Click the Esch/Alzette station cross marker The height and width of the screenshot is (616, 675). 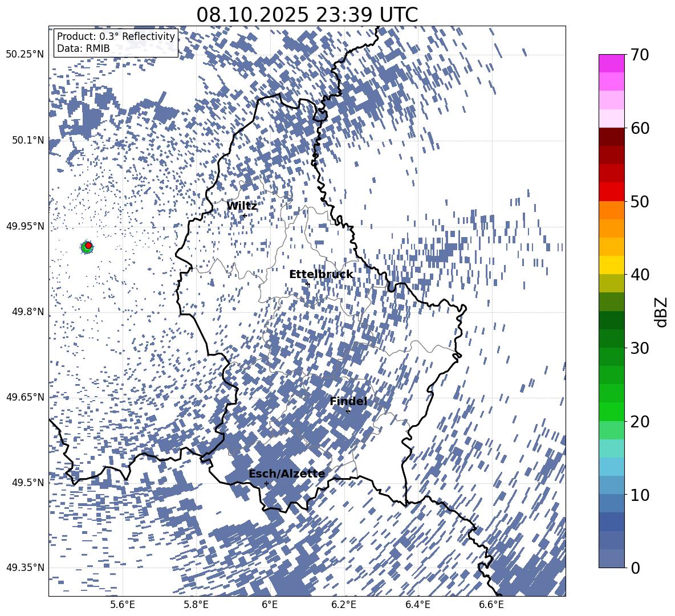point(266,483)
